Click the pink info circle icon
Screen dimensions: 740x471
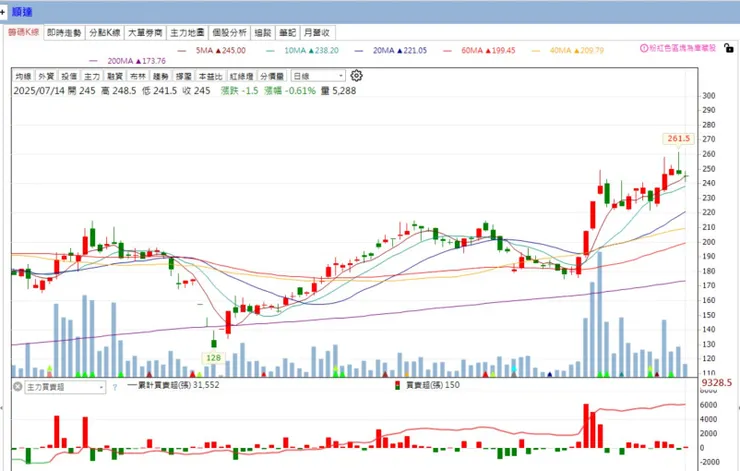pos(644,48)
